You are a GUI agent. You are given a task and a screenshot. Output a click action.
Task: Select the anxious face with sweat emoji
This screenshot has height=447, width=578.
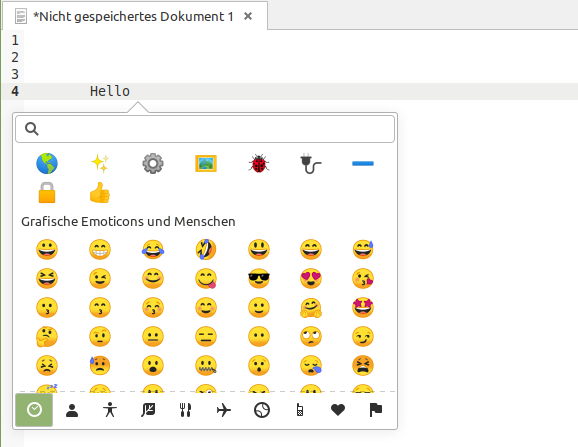click(100, 366)
